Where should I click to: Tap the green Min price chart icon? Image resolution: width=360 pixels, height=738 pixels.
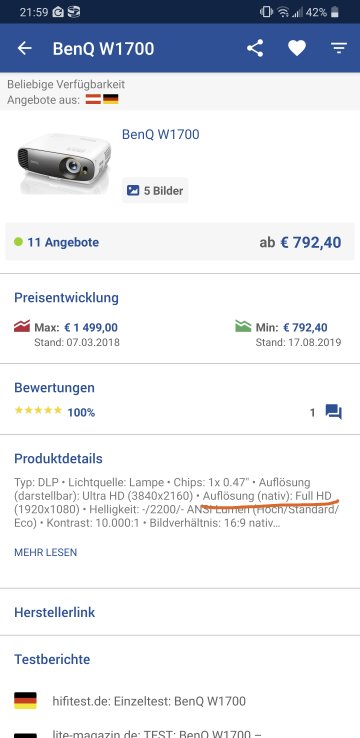(243, 326)
